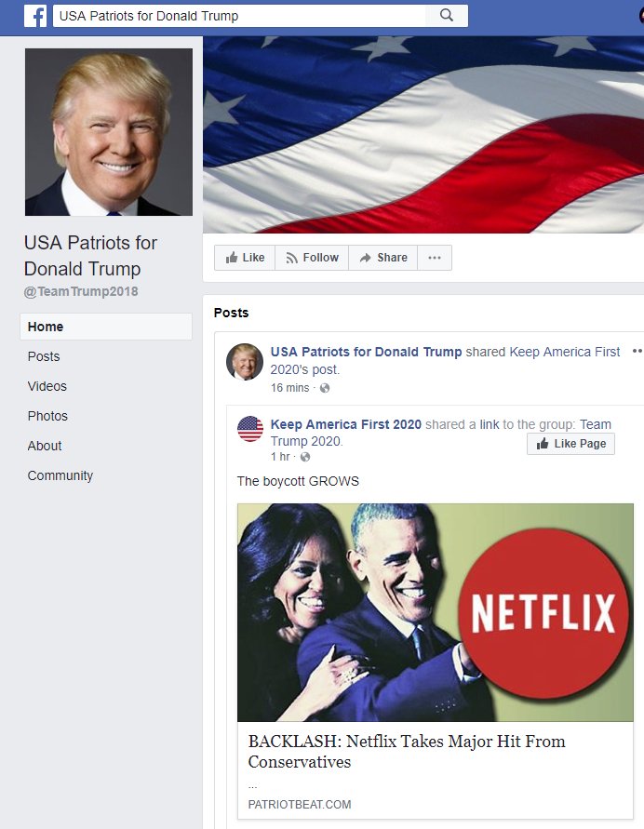Open post options dots at top right of post
Screen dimensions: 644x829
[x=637, y=351]
